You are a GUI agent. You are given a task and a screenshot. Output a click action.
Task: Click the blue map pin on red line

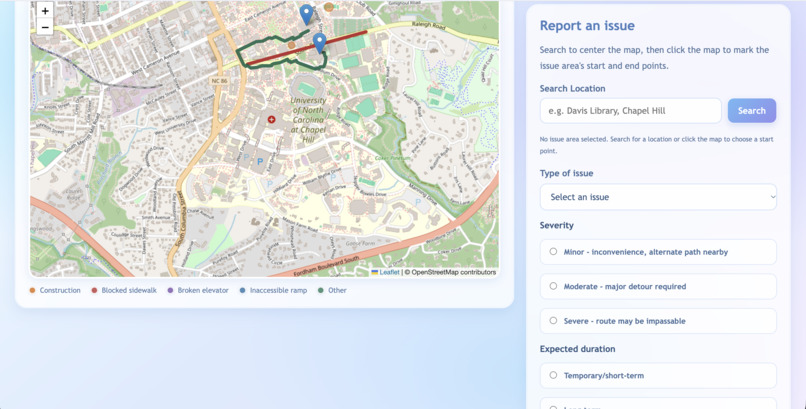320,43
